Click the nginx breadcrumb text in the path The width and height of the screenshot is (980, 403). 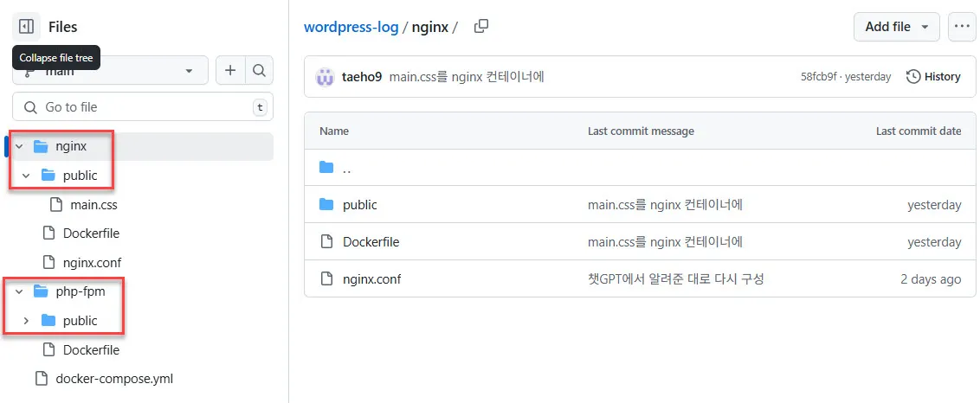430,28
